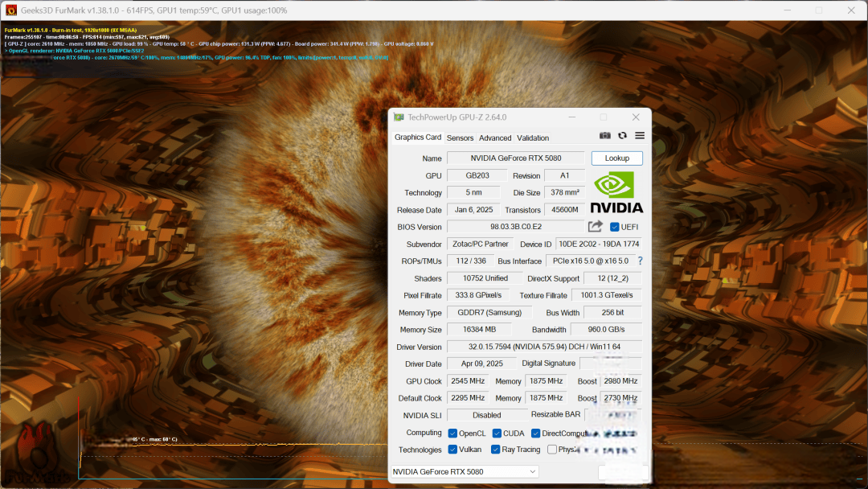868x489 pixels.
Task: Click the BIOS Version value 98.03.3B.C0.E2
Action: pyautogui.click(x=516, y=227)
